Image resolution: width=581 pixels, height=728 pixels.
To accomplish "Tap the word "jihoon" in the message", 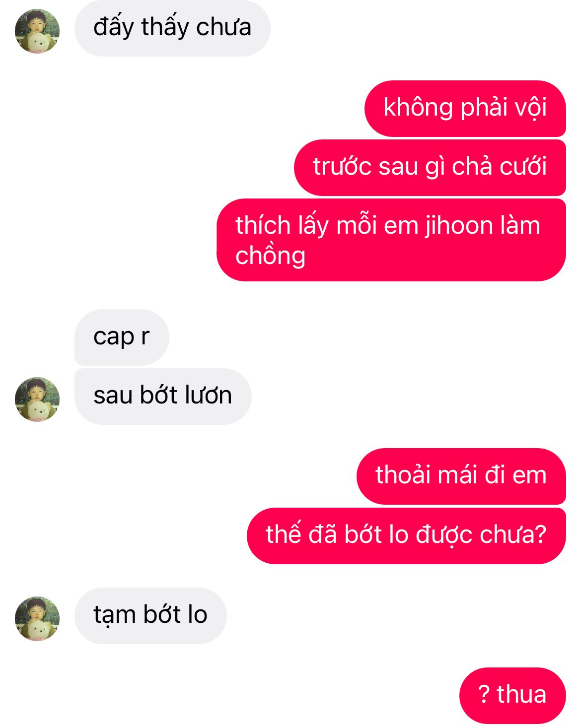I will pyautogui.click(x=459, y=226).
